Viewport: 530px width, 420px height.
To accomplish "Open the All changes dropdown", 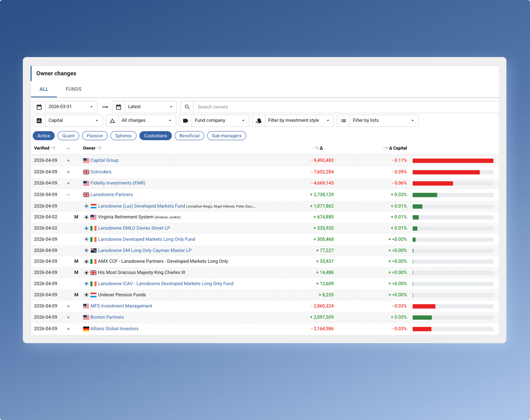I will pyautogui.click(x=147, y=120).
